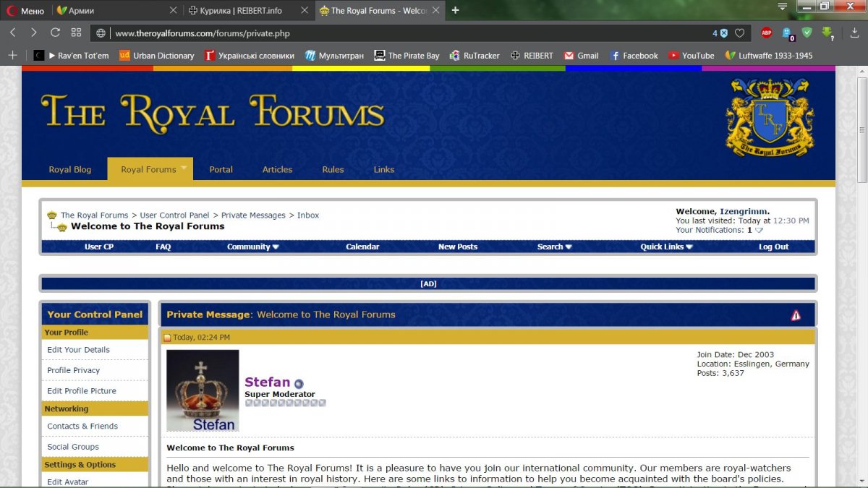Open the User CP nav item

point(99,247)
